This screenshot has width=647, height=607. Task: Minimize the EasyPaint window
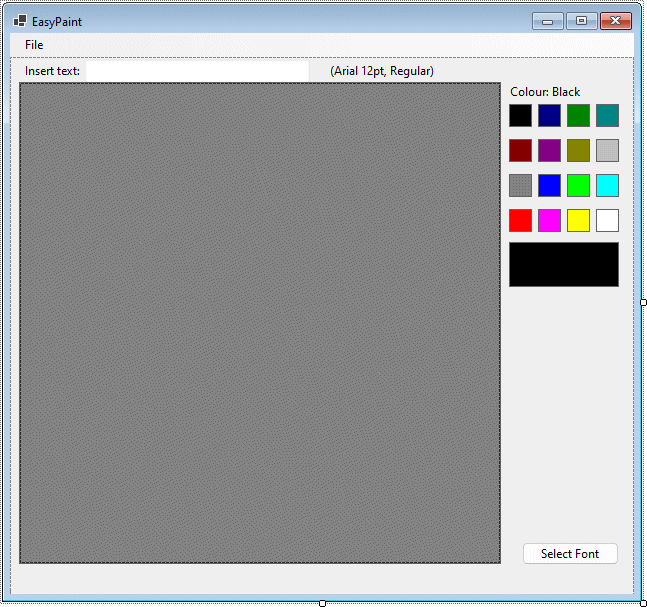[x=548, y=21]
